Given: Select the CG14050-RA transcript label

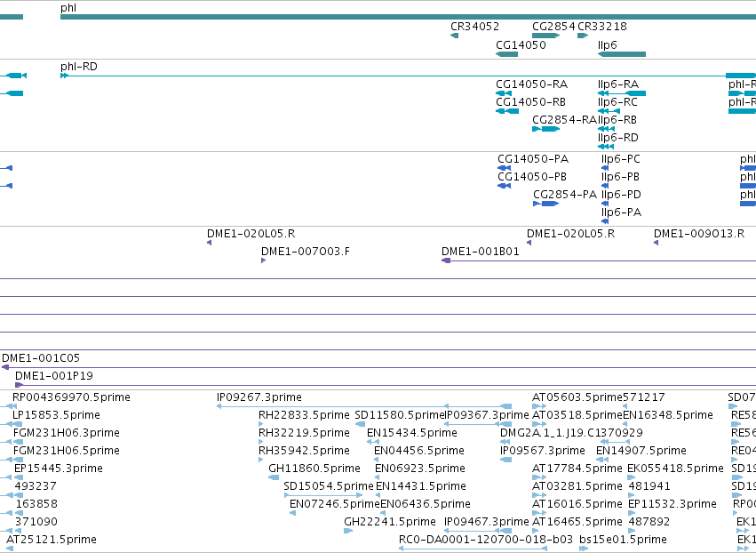Looking at the screenshot, I should pos(531,84).
